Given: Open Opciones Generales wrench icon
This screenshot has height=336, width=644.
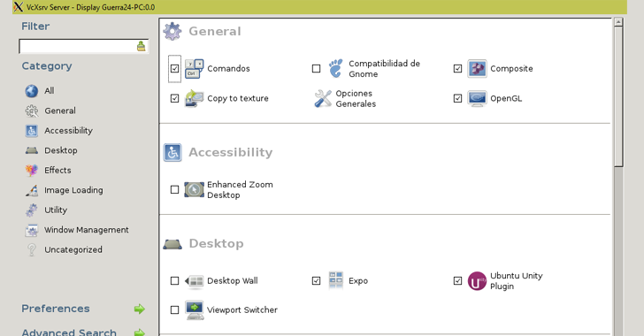Looking at the screenshot, I should pos(323,98).
